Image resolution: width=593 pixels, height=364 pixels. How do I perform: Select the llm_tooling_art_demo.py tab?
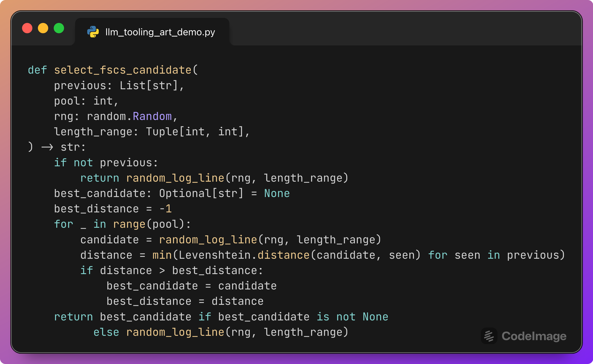pos(160,32)
